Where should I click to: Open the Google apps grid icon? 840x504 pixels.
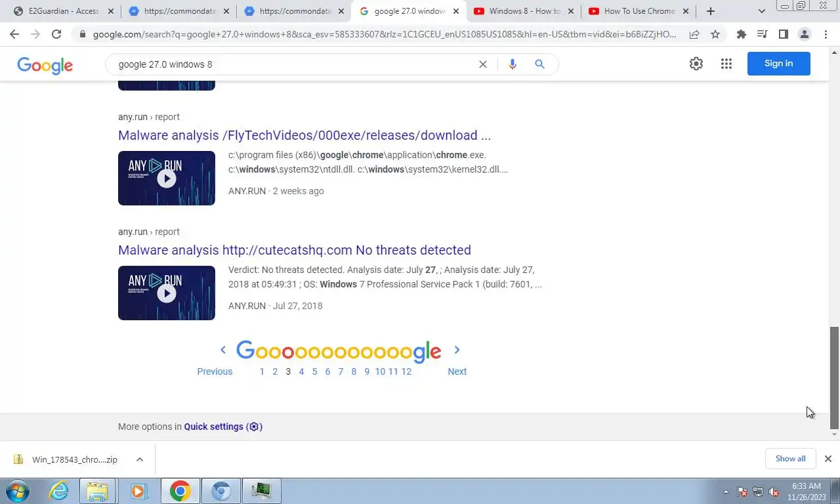[x=726, y=64]
